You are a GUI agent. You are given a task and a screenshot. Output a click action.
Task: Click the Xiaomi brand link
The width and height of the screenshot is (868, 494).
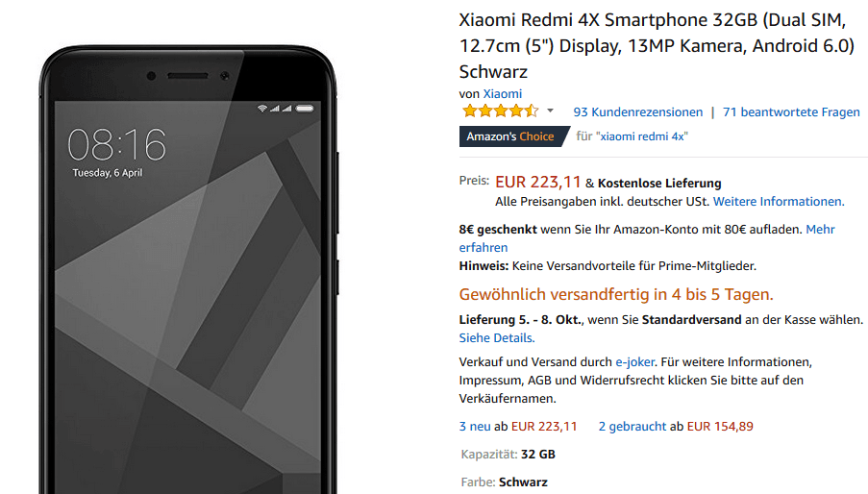click(x=502, y=94)
